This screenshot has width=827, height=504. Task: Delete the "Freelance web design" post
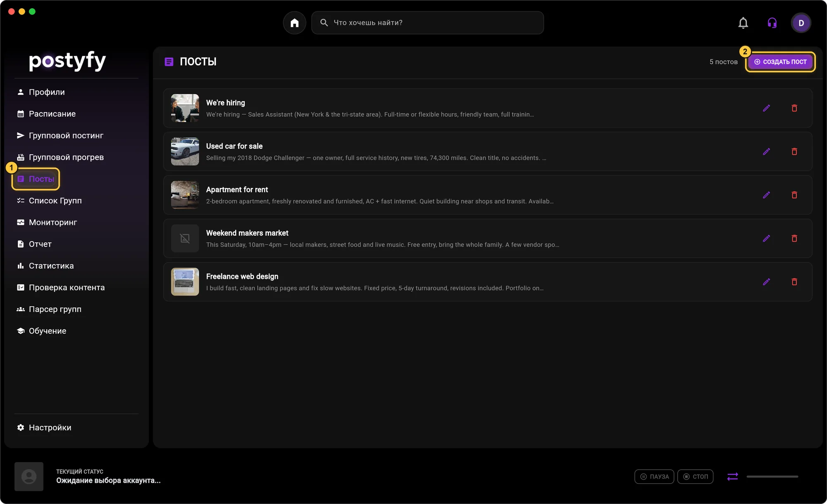[794, 282]
